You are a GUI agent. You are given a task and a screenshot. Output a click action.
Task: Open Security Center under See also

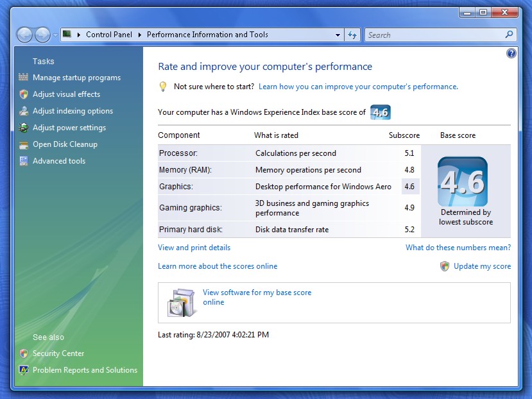coord(58,353)
